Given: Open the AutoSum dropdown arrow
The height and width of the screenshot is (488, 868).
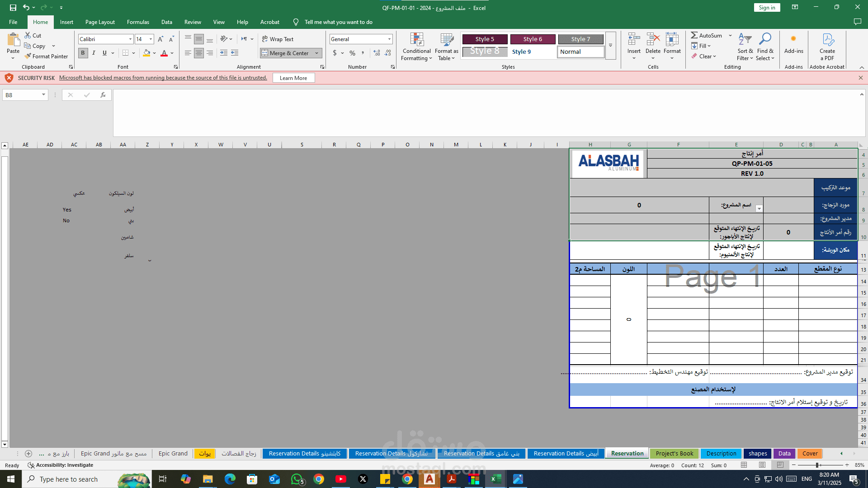Looking at the screenshot, I should tap(730, 35).
